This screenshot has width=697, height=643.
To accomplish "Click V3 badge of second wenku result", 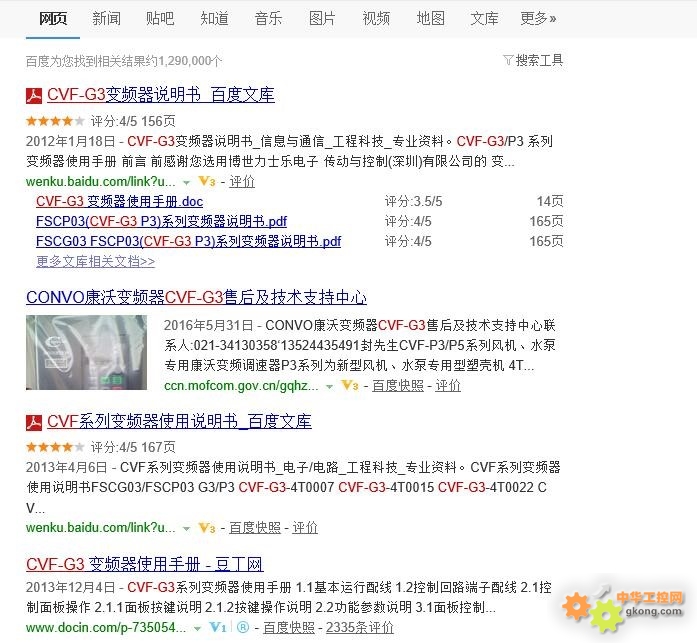I will click(x=207, y=527).
